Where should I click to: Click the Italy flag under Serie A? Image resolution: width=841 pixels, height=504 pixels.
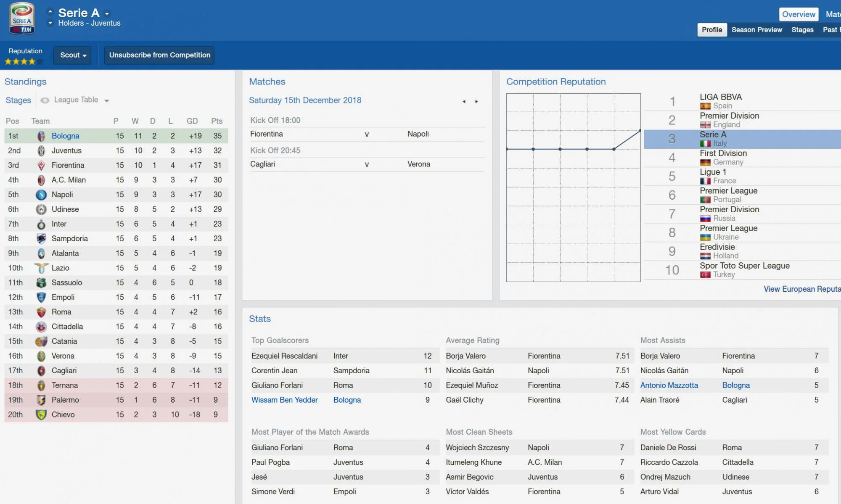point(705,143)
